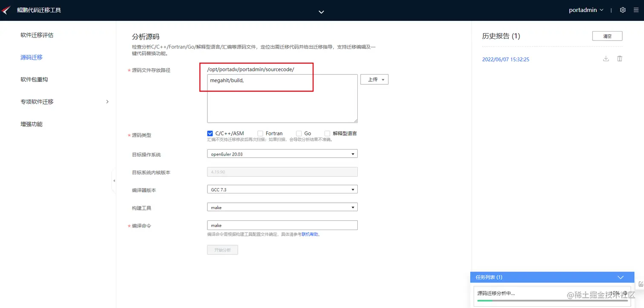Open 专项软件迁移 sidebar item
Screen dimensions: 644x308
pyautogui.click(x=37, y=102)
